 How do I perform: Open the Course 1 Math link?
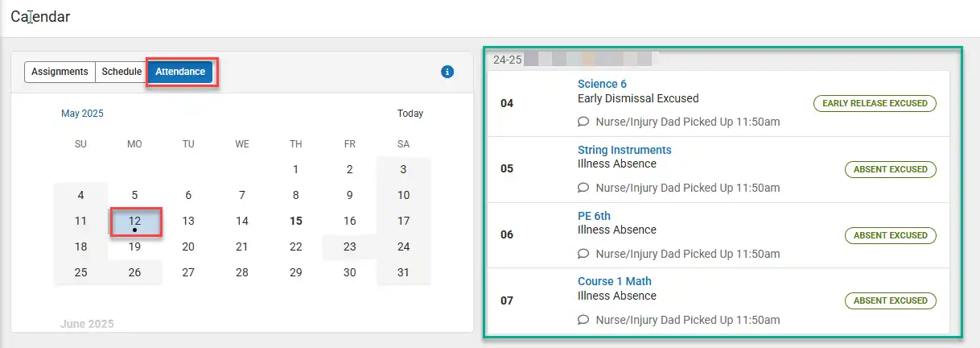(x=615, y=281)
